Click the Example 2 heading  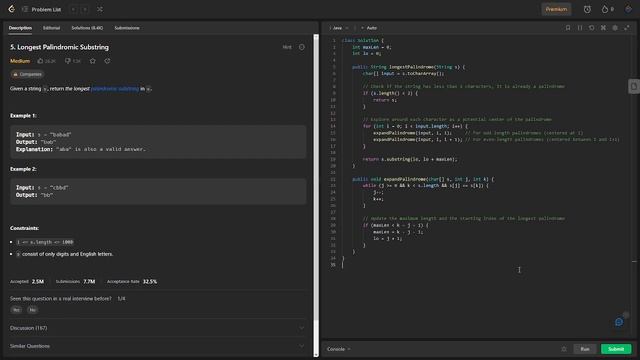point(23,169)
